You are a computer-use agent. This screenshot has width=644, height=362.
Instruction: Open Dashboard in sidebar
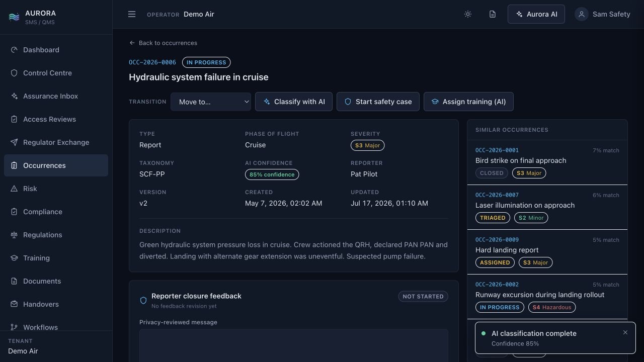tap(56, 50)
